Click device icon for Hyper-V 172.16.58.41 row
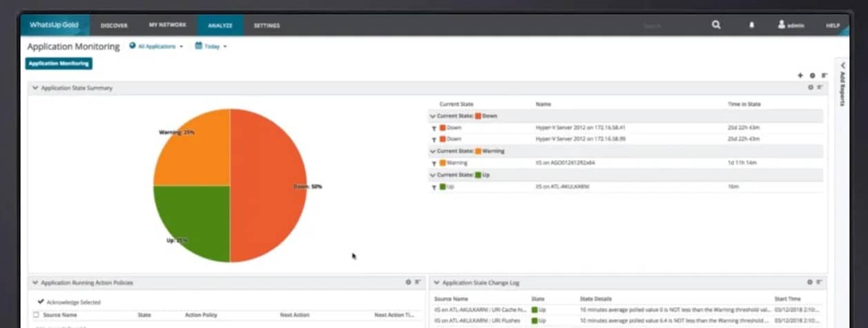The height and width of the screenshot is (328, 868). click(434, 128)
